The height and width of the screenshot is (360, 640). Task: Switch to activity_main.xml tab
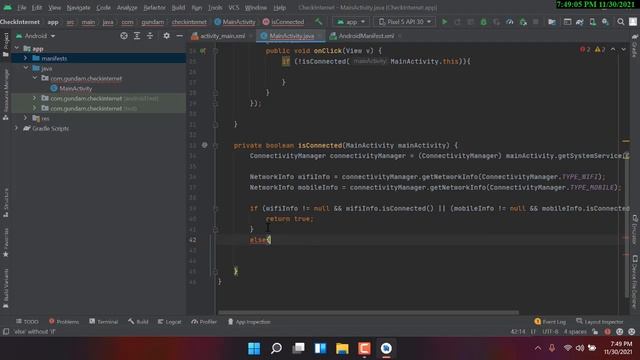point(222,36)
